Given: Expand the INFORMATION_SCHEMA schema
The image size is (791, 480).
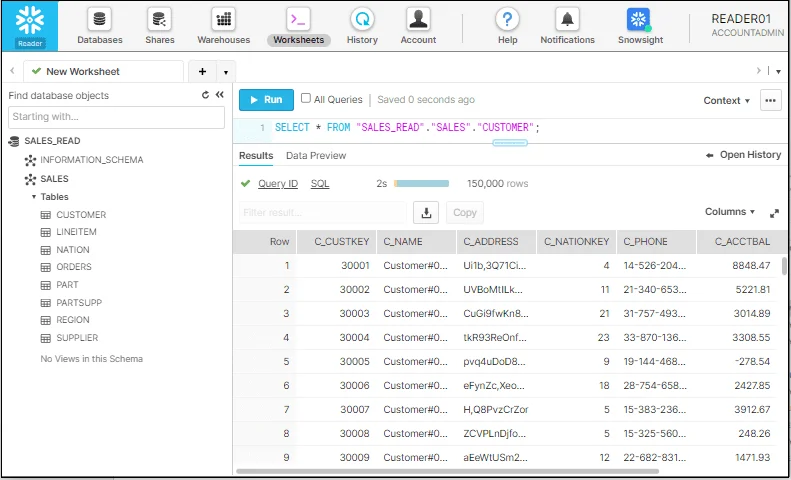Looking at the screenshot, I should pos(84,160).
